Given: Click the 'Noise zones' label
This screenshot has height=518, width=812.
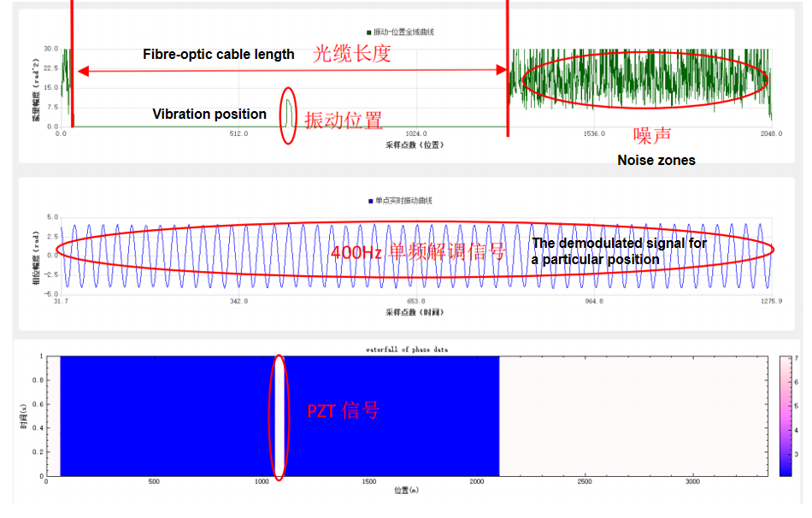Looking at the screenshot, I should 656,160.
